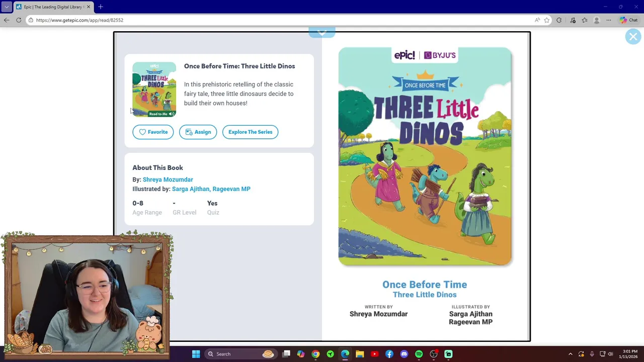Open Discord from the taskbar

click(x=404, y=354)
